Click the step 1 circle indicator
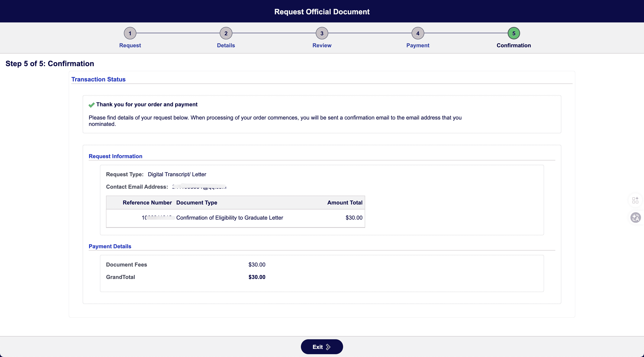This screenshot has height=357, width=644. click(x=130, y=33)
